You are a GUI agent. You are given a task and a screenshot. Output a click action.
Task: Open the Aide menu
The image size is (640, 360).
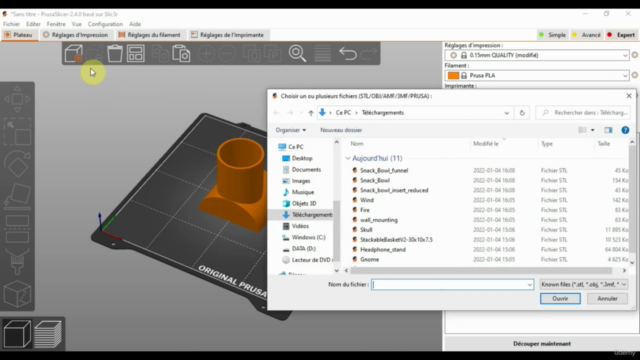pyautogui.click(x=135, y=24)
